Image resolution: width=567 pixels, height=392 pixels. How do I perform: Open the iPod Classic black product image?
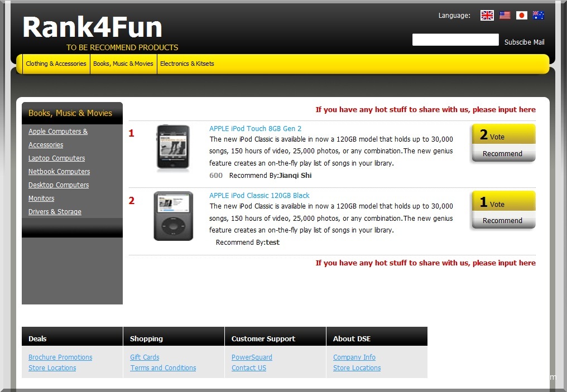[x=173, y=216]
